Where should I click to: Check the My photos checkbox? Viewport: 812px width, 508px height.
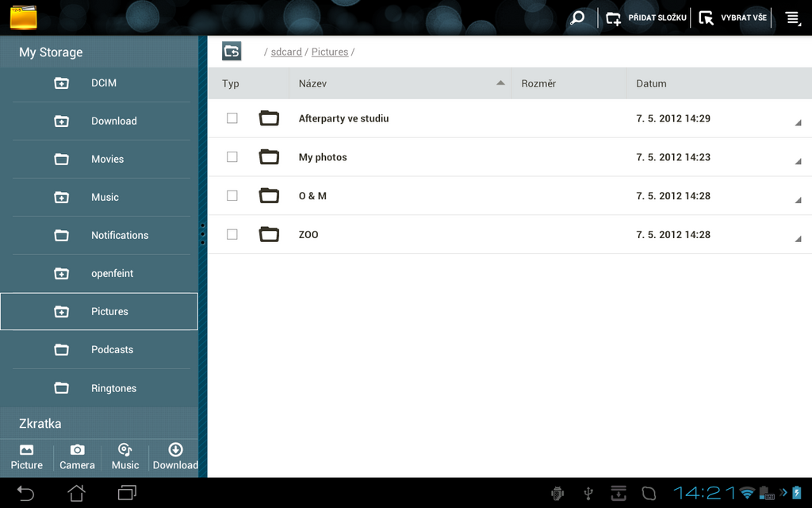click(x=232, y=156)
